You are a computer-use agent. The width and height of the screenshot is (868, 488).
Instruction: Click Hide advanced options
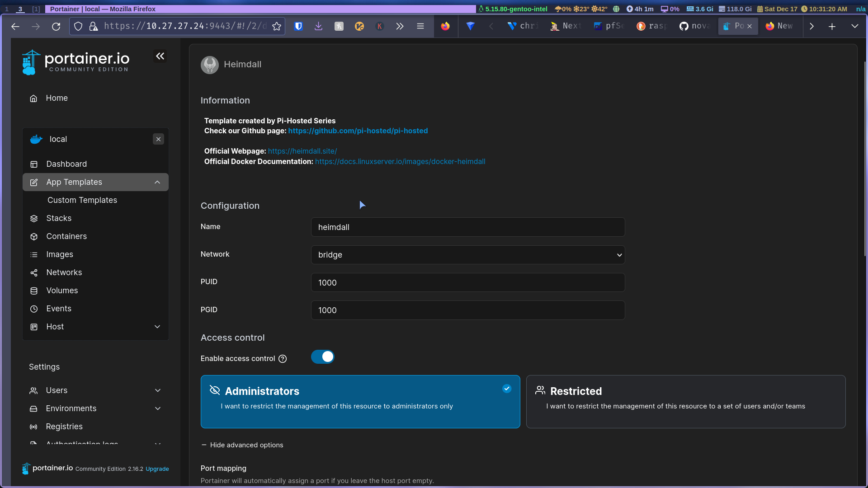tap(242, 445)
